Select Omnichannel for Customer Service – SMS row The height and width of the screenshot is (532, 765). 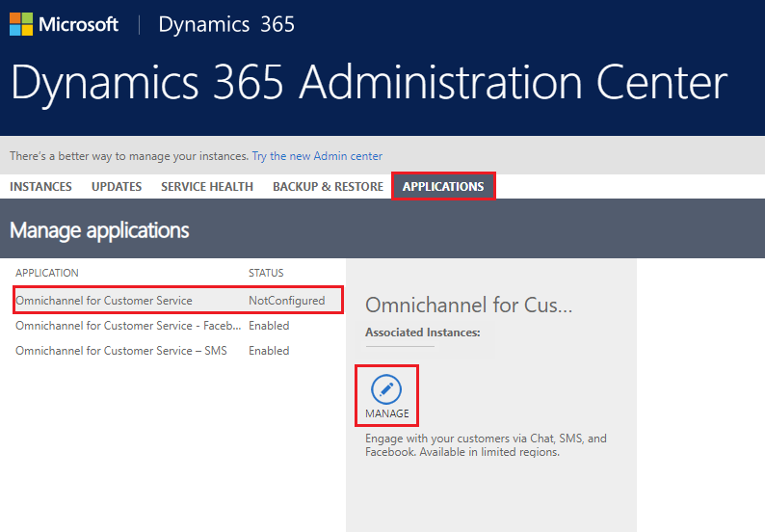[x=178, y=351]
